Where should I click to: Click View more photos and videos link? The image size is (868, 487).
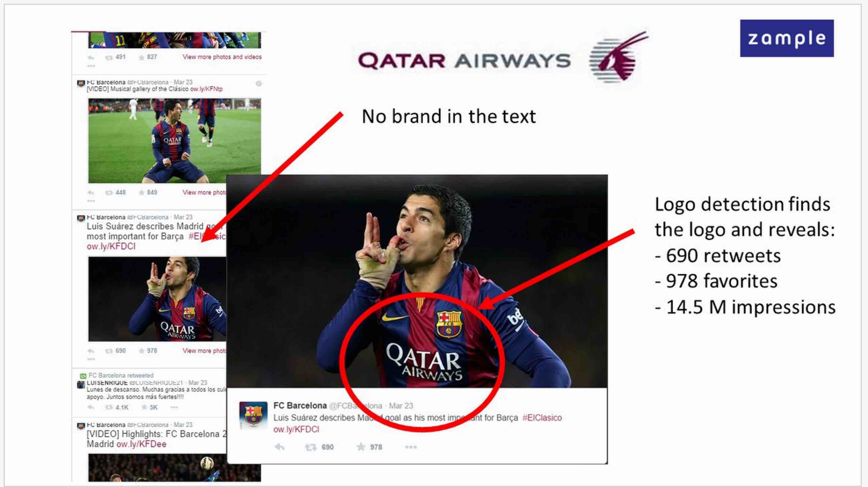pyautogui.click(x=222, y=57)
